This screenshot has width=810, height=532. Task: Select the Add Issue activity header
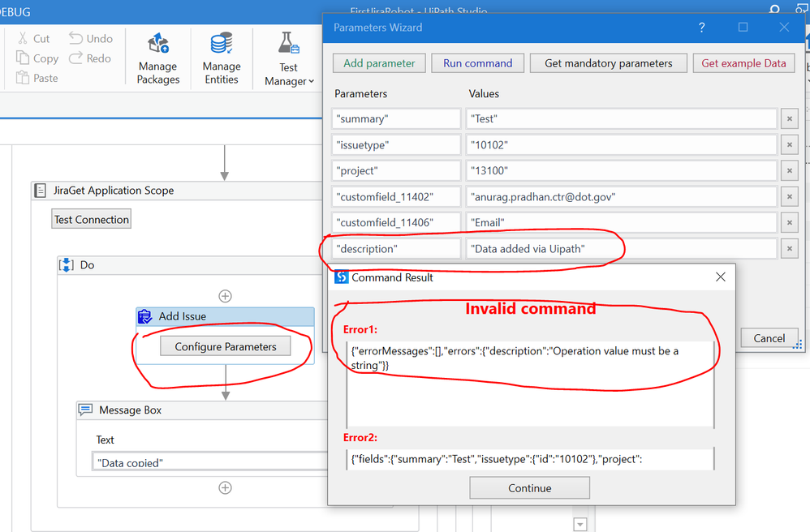coord(226,316)
